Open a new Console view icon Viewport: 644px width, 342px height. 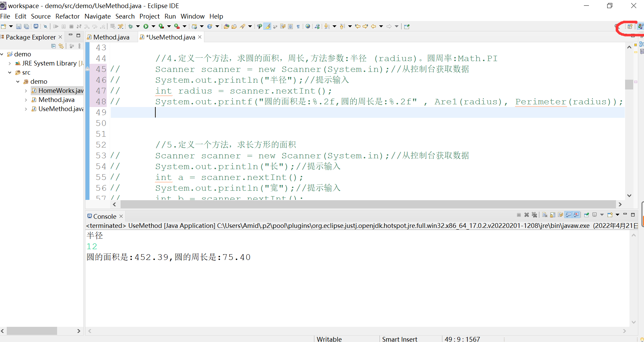(610, 215)
